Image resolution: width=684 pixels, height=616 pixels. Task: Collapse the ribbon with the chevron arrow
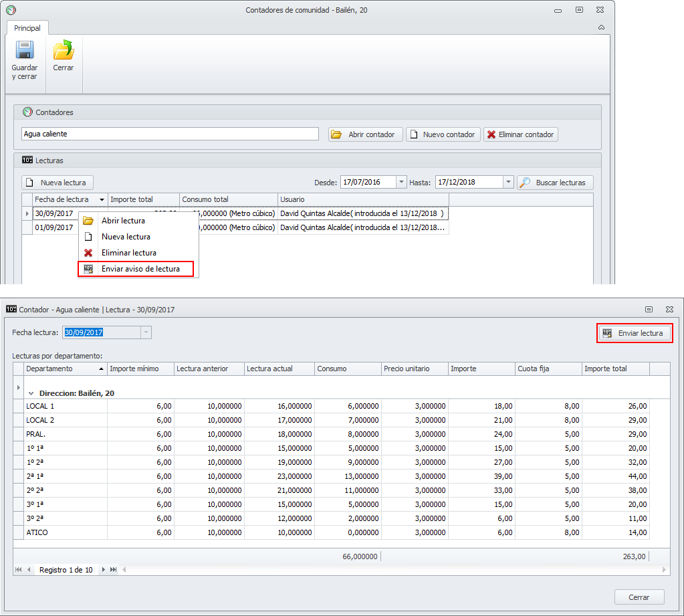tap(601, 27)
